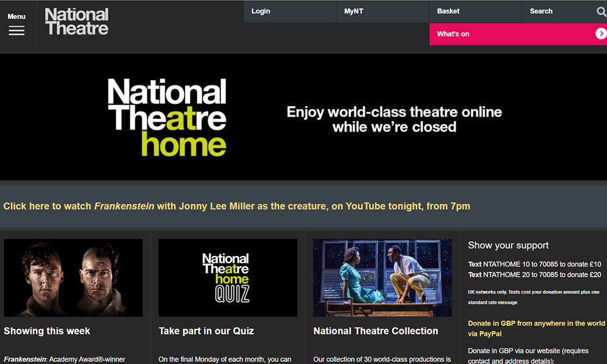Click the Show your support heading
Viewport: 607px width, 364px height.
pyautogui.click(x=508, y=245)
